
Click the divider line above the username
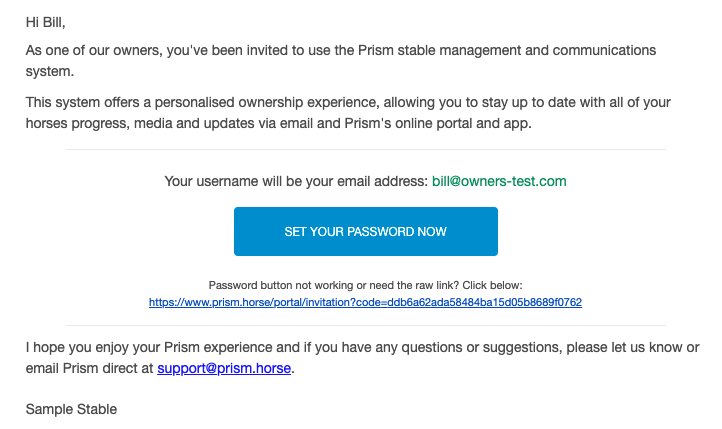tap(365, 150)
